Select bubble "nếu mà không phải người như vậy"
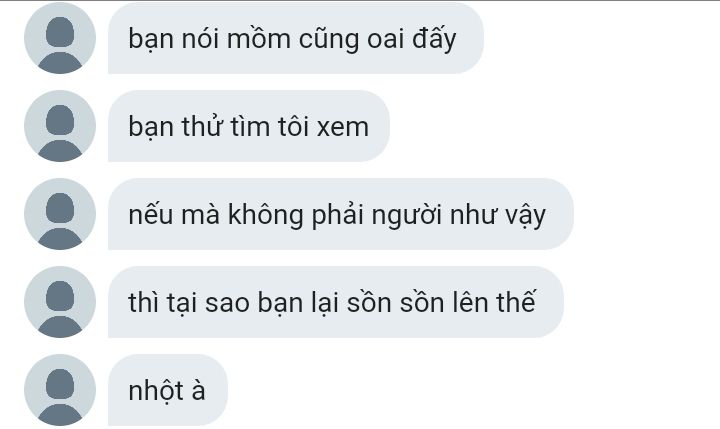720x429 pixels. point(341,214)
